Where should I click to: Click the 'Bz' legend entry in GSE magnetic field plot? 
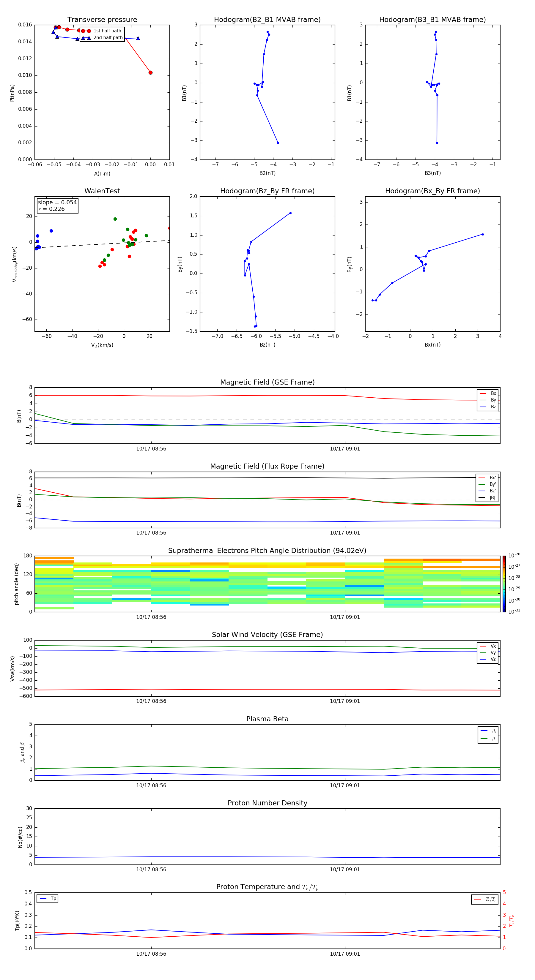pos(488,407)
